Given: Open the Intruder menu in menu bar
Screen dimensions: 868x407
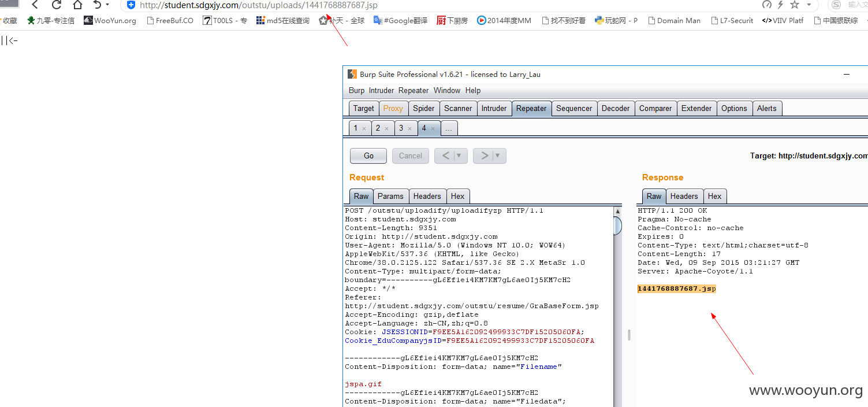Looking at the screenshot, I should tap(381, 90).
